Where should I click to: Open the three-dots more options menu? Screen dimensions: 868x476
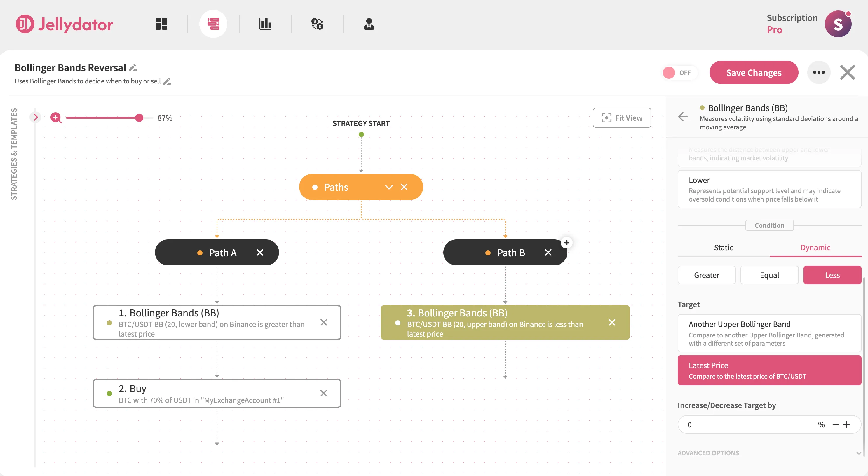tap(819, 72)
